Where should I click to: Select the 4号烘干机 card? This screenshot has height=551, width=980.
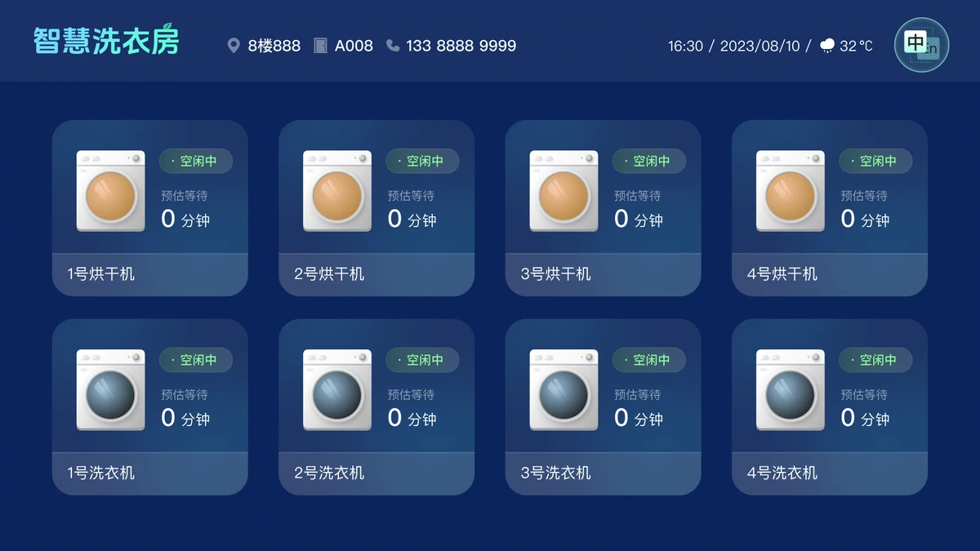click(x=829, y=206)
